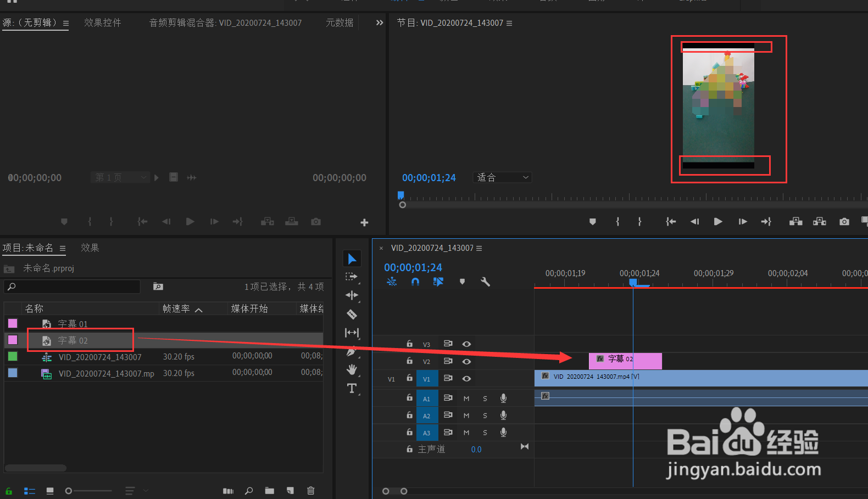Screen dimensions: 868x499
Task: Switch to 元数据 tab
Action: pos(340,23)
